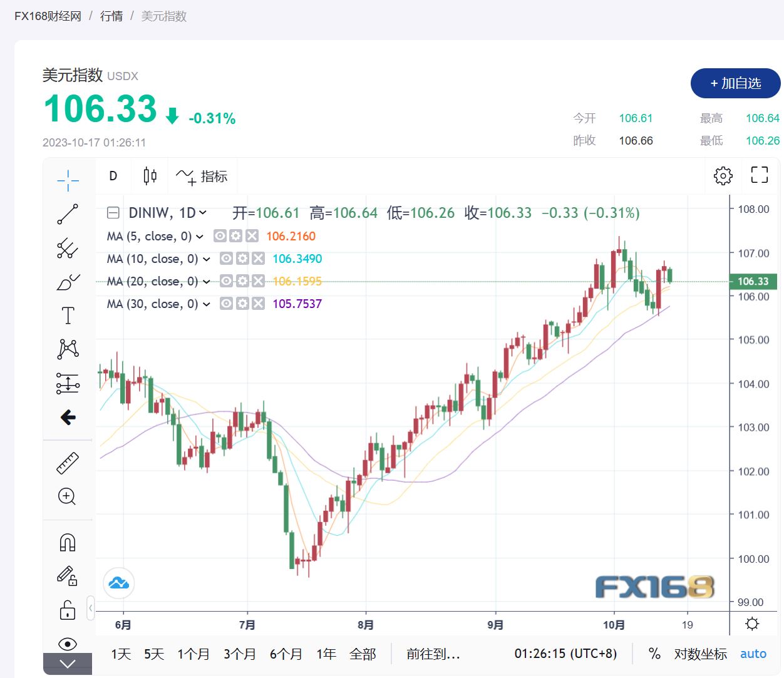Enter fullscreen chart mode

[x=759, y=175]
